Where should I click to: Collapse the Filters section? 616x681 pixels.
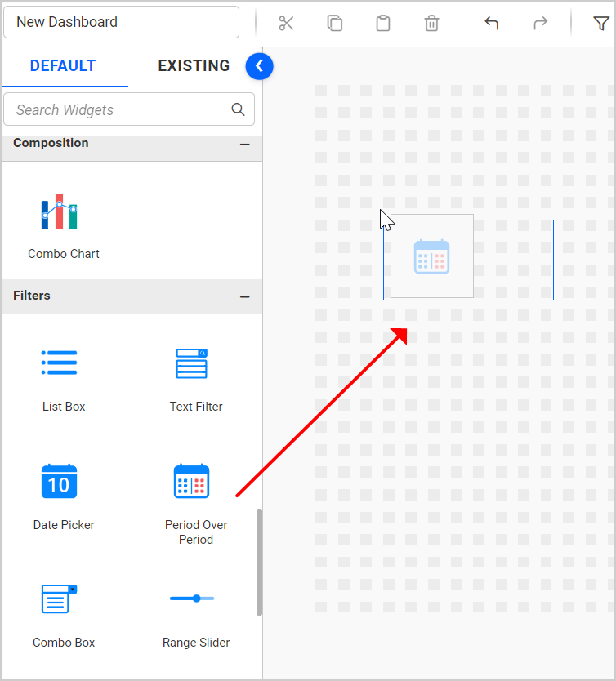pos(244,296)
